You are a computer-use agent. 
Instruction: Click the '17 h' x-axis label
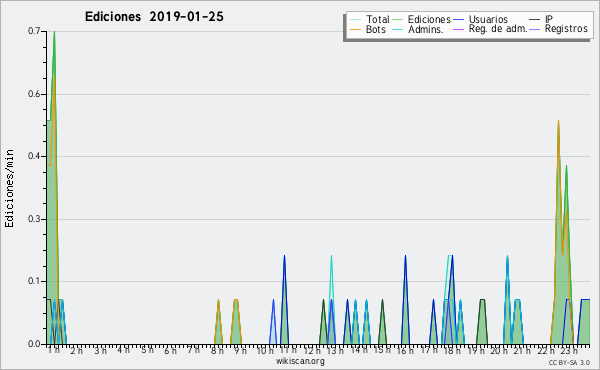coord(429,350)
